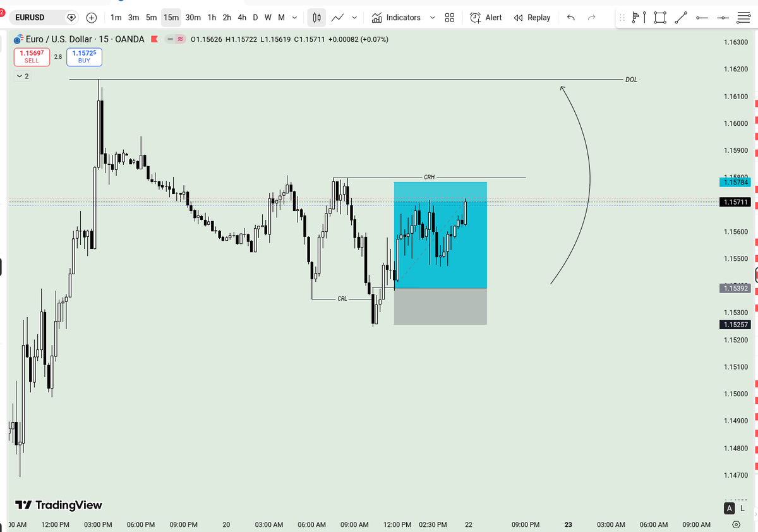Switch to the Monthly (M) timeframe
758x532 pixels.
point(281,18)
